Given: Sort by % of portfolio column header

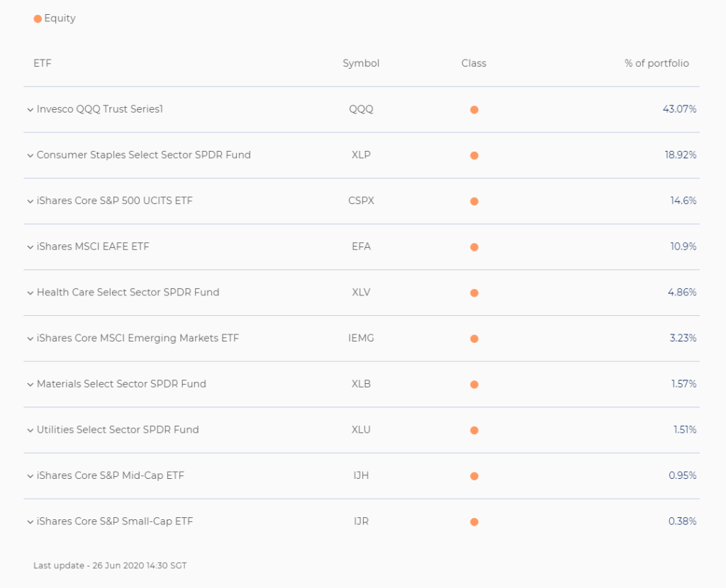Looking at the screenshot, I should (x=656, y=63).
